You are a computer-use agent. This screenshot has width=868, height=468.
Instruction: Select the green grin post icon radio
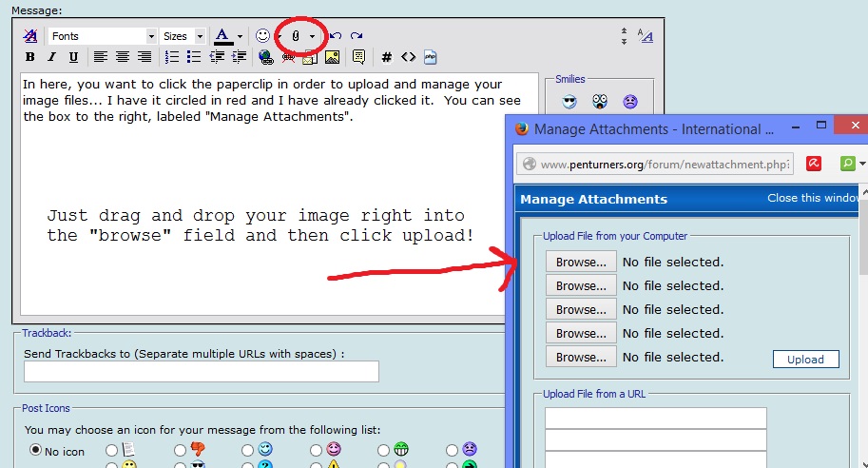[x=384, y=450]
